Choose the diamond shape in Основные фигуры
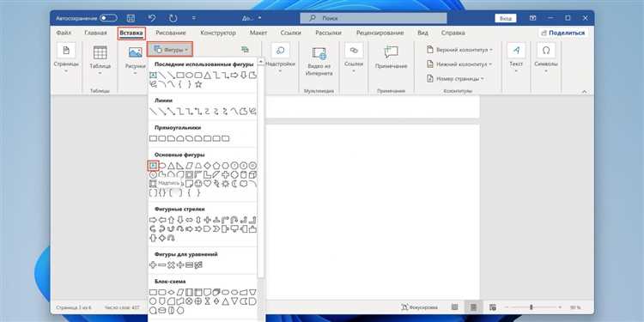This screenshot has height=322, width=644. [207, 165]
